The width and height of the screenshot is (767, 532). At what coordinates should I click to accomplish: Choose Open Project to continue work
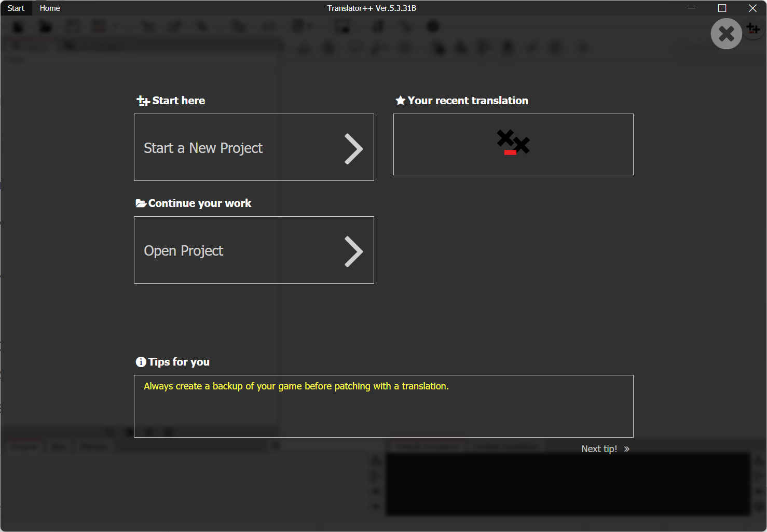point(254,250)
